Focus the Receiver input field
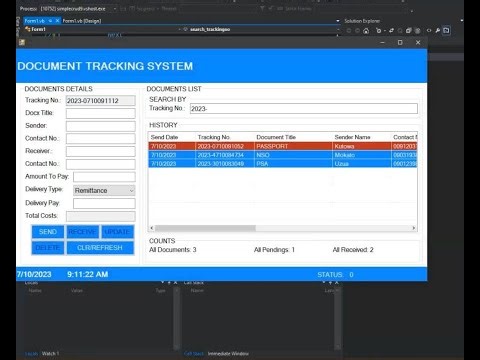This screenshot has height=360, width=480. pyautogui.click(x=101, y=151)
